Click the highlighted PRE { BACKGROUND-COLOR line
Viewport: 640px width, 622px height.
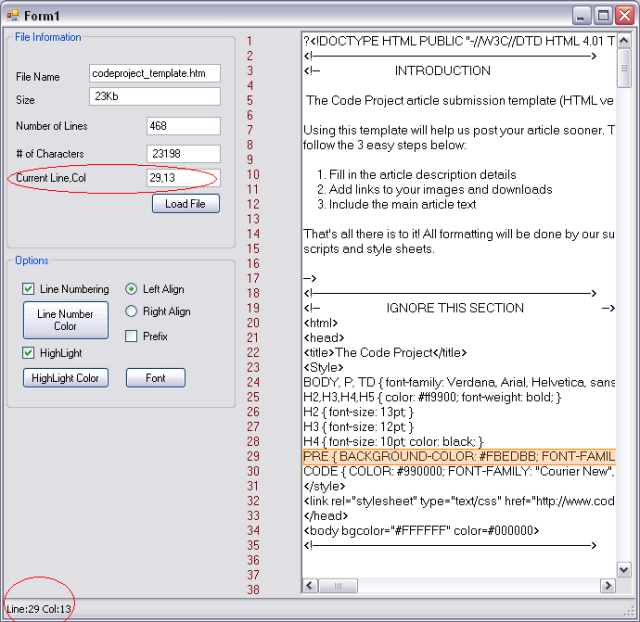pos(459,456)
